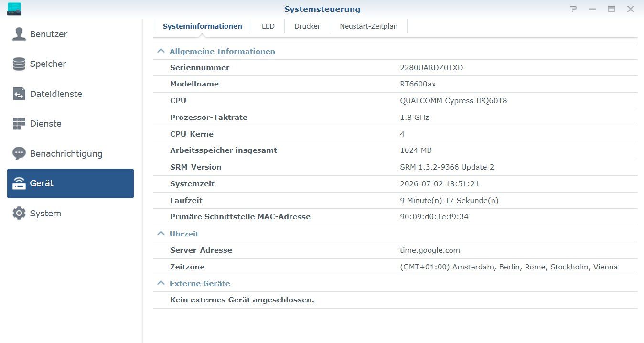This screenshot has height=343, width=644.
Task: Click the CPU value QUALCOMM Cypress IPQ6018
Action: click(x=453, y=101)
